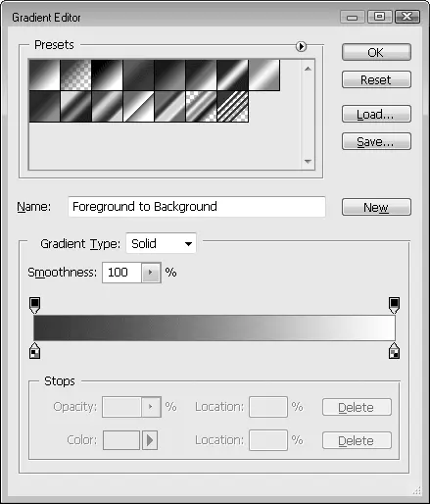The width and height of the screenshot is (430, 504).
Task: Select the left opacity stop above gradient bar
Action: 34,305
